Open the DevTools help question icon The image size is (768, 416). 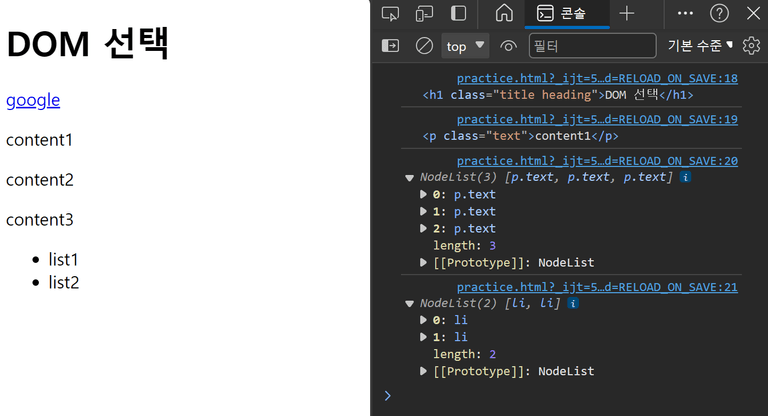click(x=719, y=13)
